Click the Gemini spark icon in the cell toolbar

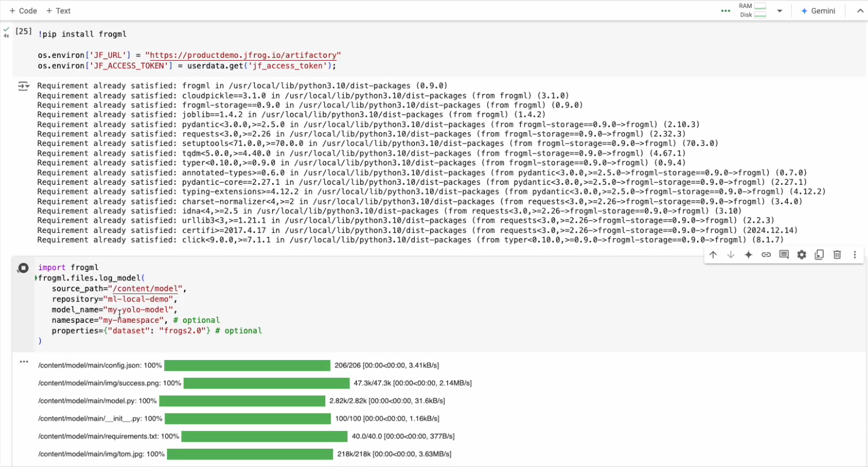pos(748,255)
